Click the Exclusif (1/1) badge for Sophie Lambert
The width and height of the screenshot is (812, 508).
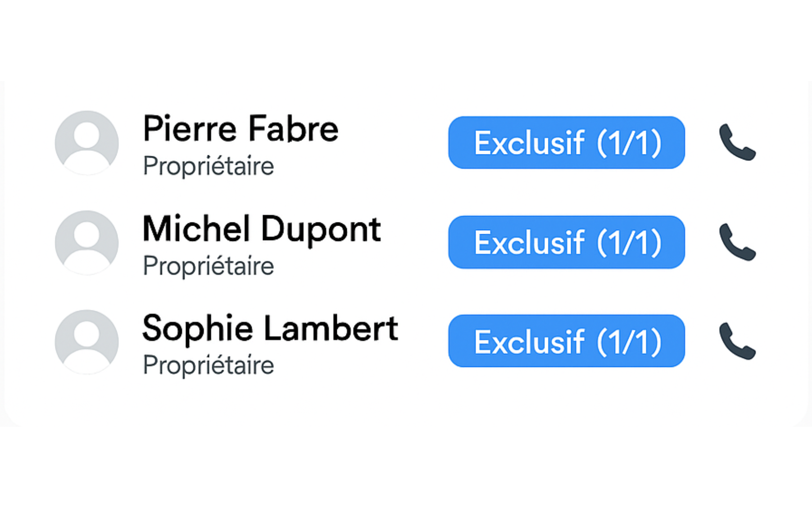point(566,341)
